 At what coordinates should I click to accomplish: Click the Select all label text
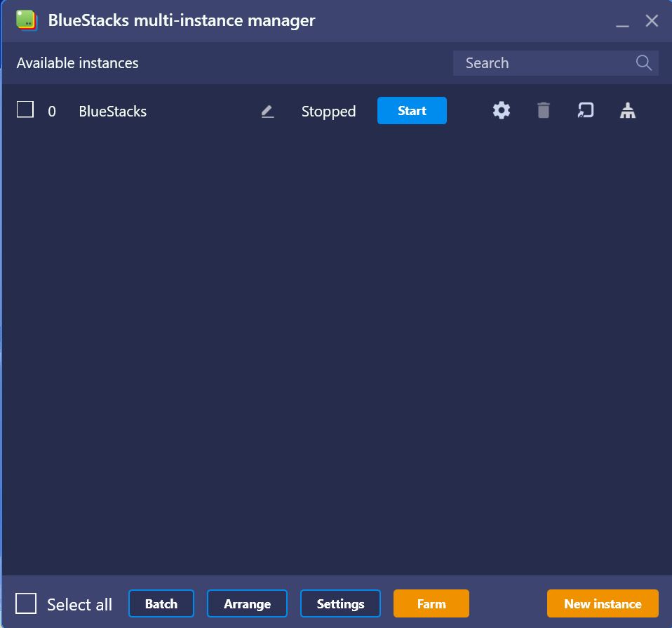79,604
